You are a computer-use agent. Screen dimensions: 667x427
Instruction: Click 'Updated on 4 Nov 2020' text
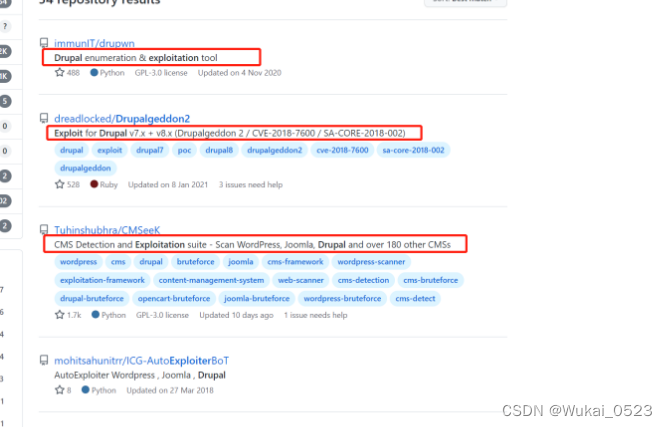pyautogui.click(x=239, y=73)
